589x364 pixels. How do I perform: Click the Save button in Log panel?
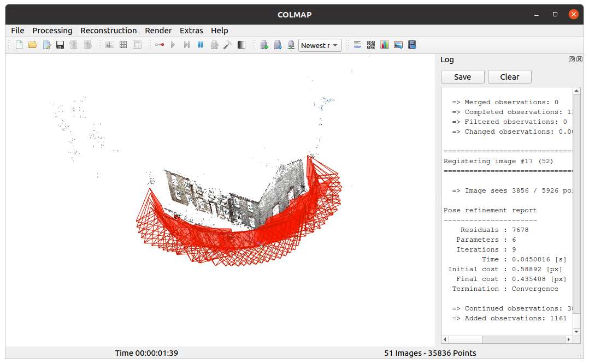(462, 77)
